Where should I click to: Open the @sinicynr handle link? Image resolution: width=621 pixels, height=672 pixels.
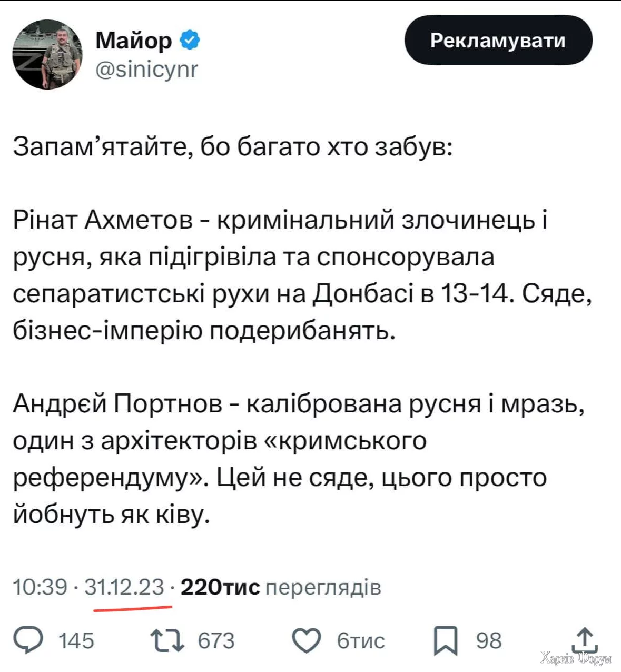point(146,69)
